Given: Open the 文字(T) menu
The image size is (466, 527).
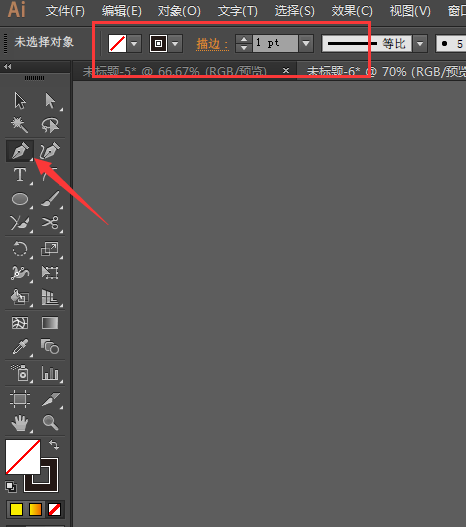Looking at the screenshot, I should [x=238, y=11].
